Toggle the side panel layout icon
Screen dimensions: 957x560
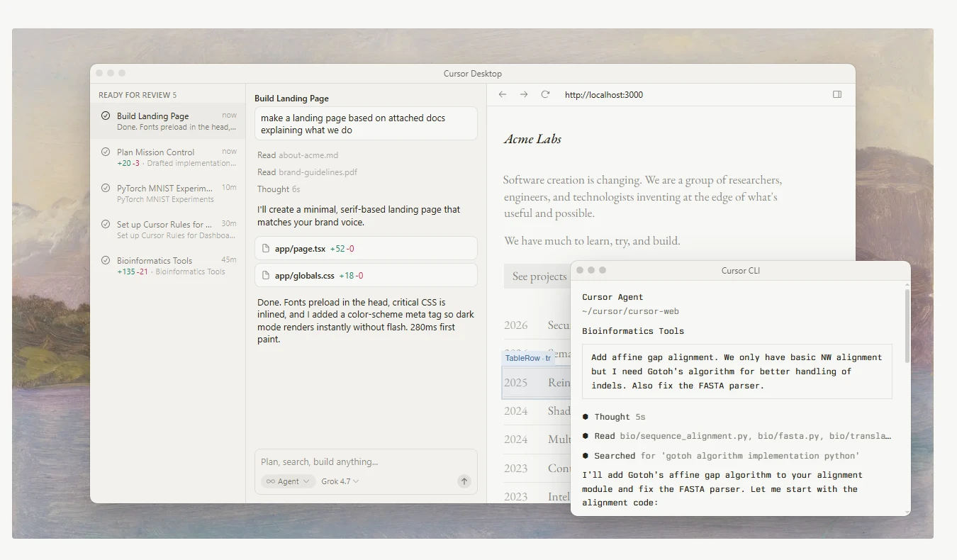(837, 94)
